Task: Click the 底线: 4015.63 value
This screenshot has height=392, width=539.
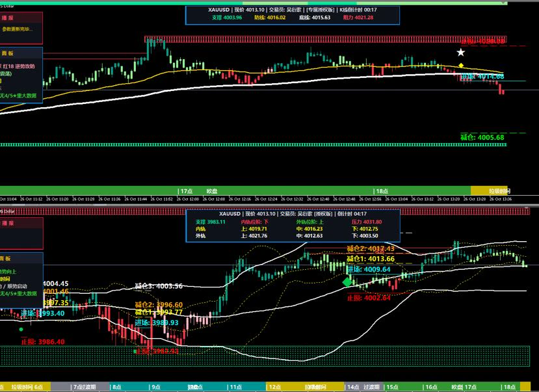Action: click(315, 18)
